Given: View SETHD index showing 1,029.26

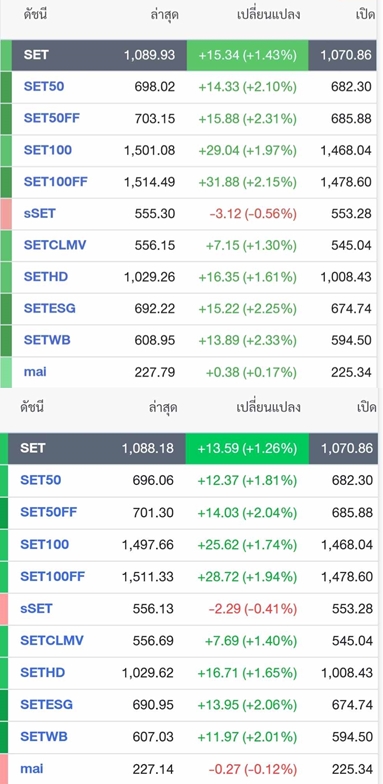Looking at the screenshot, I should (x=46, y=276).
